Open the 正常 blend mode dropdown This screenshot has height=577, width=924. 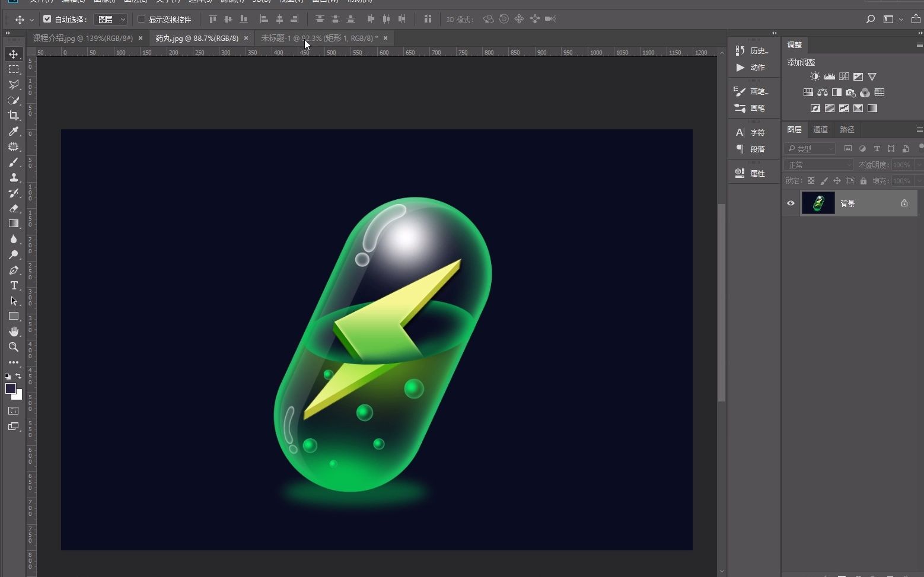pos(818,165)
